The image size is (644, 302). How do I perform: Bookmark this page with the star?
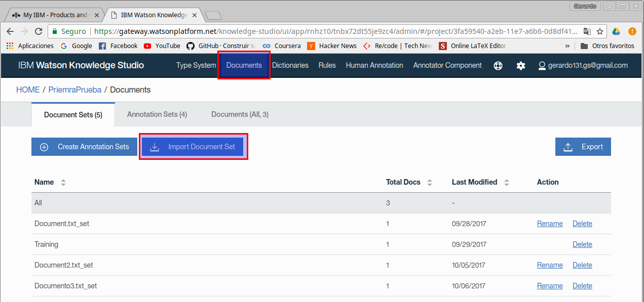(600, 31)
